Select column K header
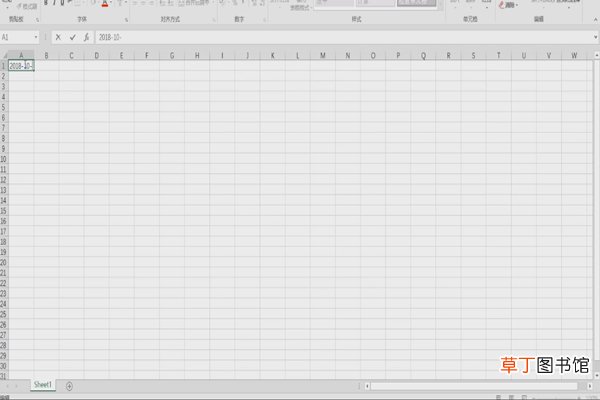This screenshot has width=600, height=400. (x=272, y=56)
